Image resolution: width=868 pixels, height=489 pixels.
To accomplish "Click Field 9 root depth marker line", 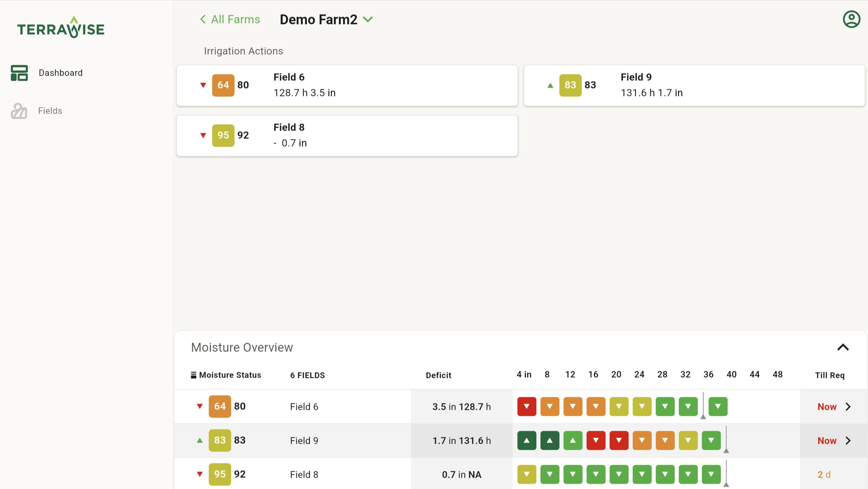I will point(726,439).
